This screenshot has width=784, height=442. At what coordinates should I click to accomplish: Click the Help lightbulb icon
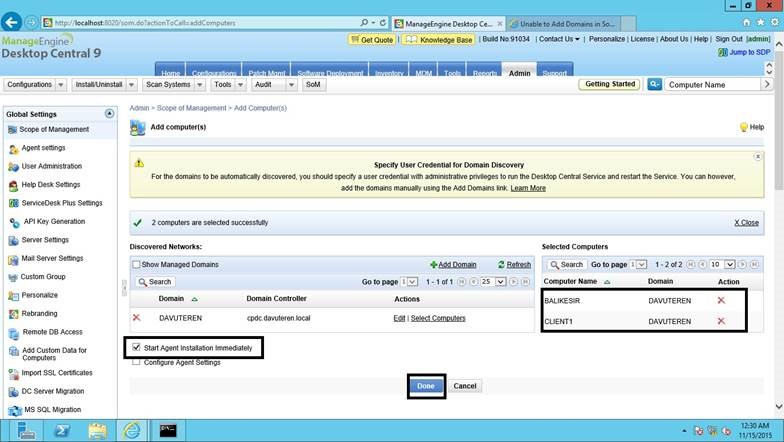click(744, 127)
